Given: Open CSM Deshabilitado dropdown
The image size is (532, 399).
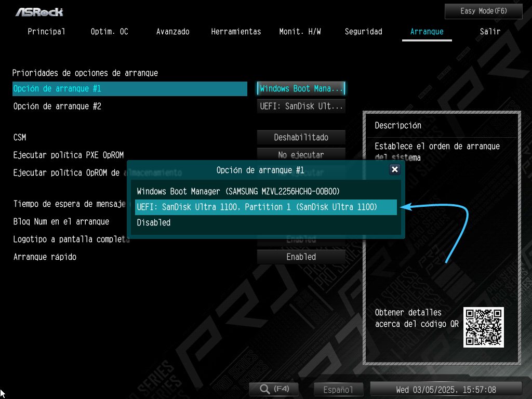Looking at the screenshot, I should (301, 137).
